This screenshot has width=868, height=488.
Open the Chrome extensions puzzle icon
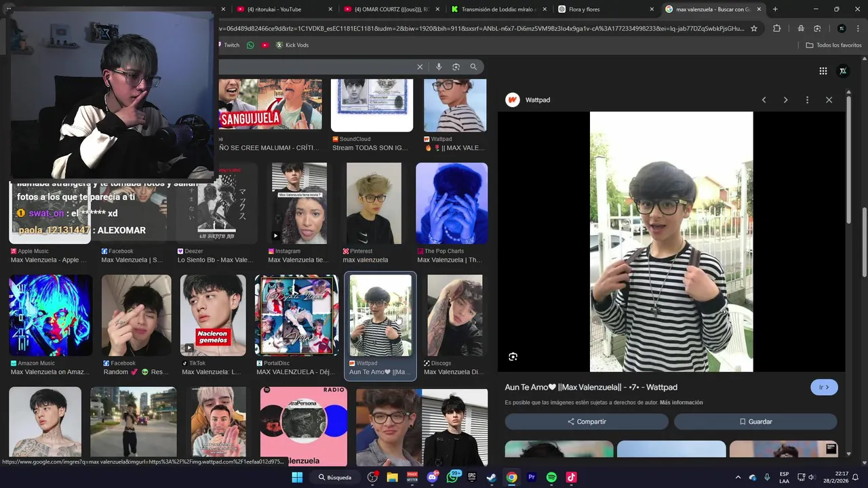point(776,28)
